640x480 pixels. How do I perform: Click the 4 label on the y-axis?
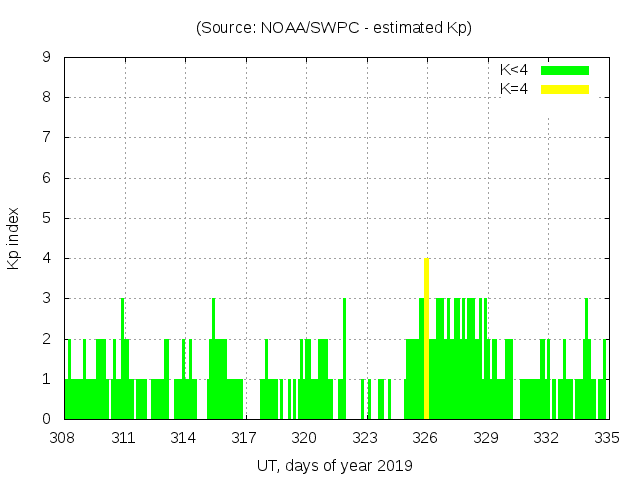[x=46, y=259]
